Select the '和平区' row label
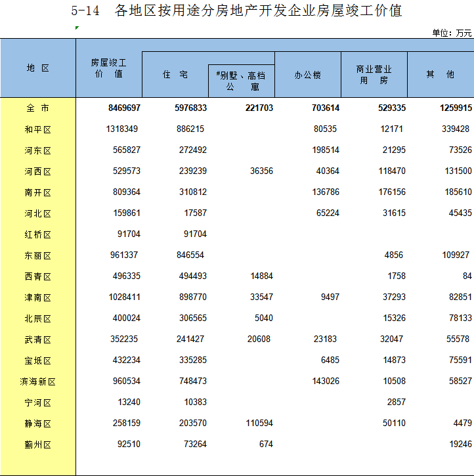Viewport: 474px width, 476px height. (38, 129)
